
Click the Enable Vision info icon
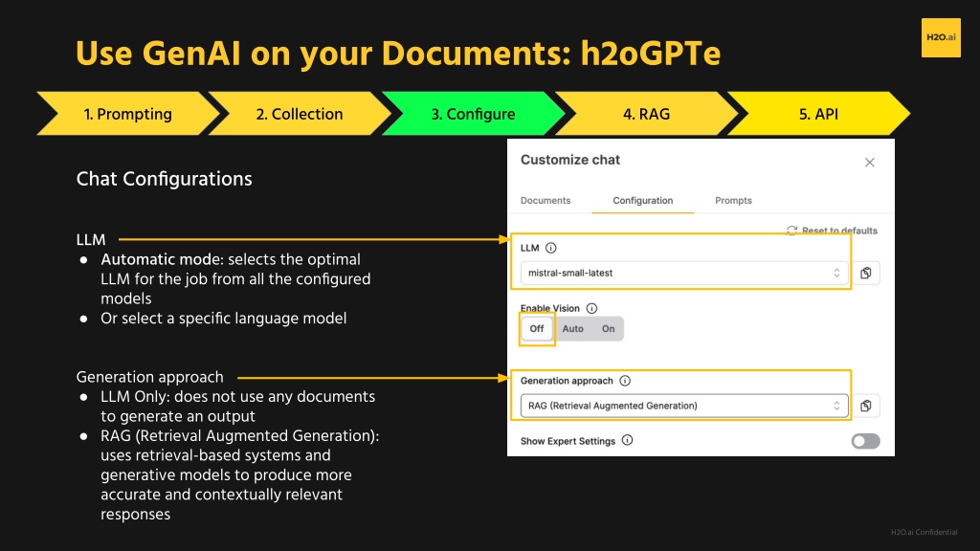(591, 308)
